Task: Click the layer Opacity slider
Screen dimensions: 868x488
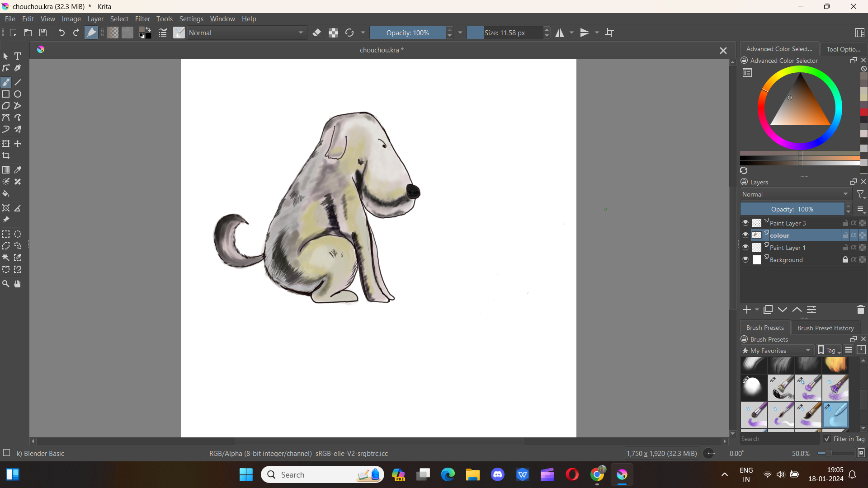Action: tap(792, 209)
